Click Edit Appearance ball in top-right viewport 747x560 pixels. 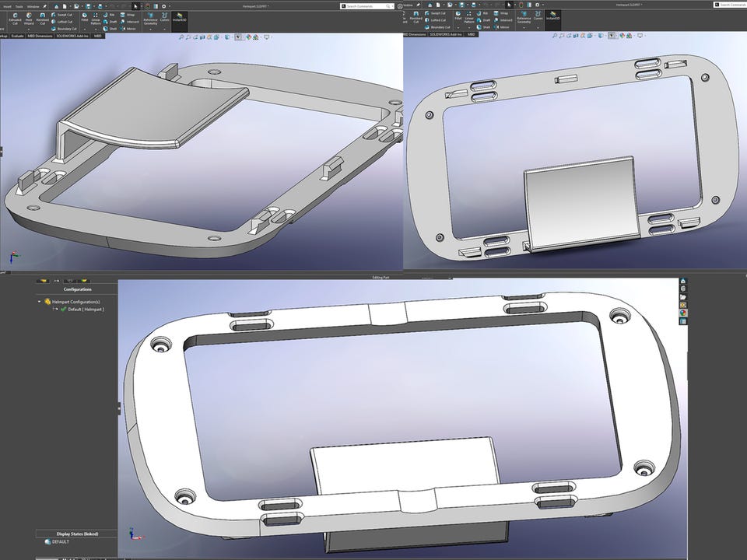[622, 35]
